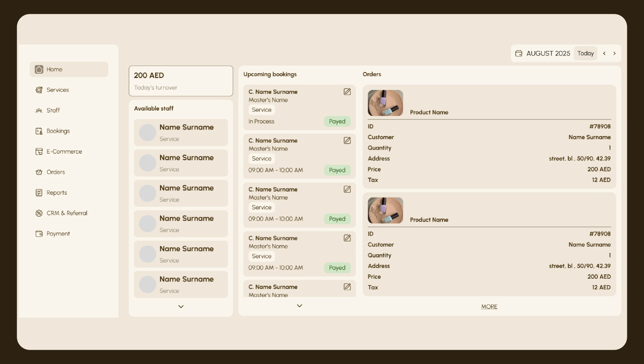Click the Bookings calendar icon
Image resolution: width=644 pixels, height=364 pixels.
(x=39, y=131)
